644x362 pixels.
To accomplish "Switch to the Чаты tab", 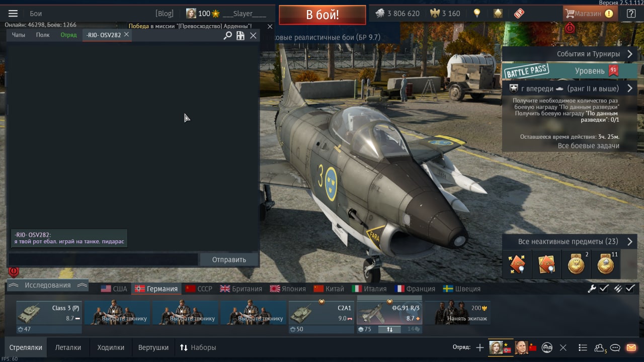I will [19, 35].
